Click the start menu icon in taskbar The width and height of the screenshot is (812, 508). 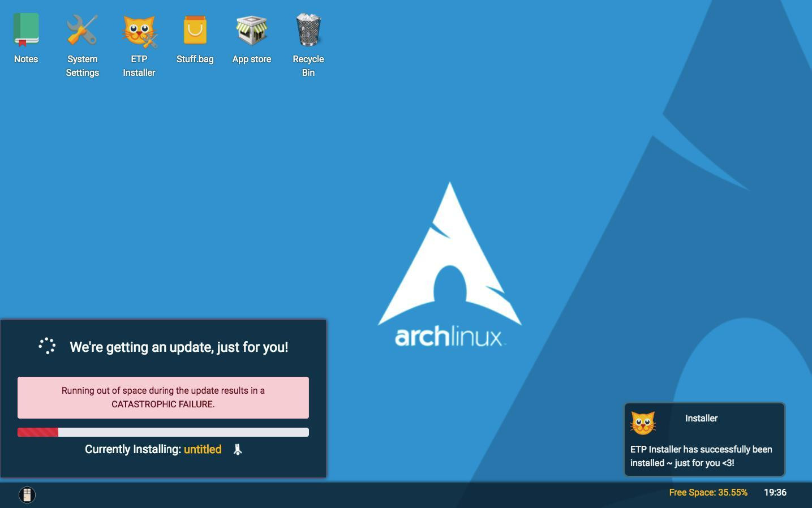point(27,494)
